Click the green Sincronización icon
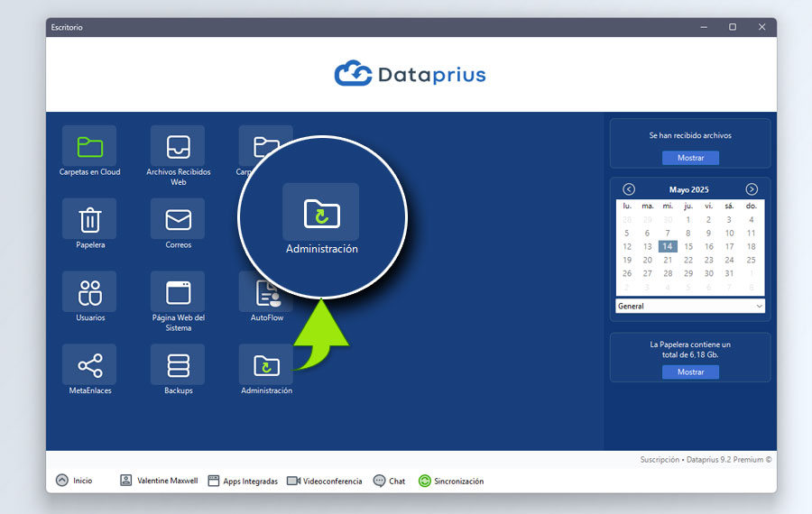 pyautogui.click(x=425, y=481)
